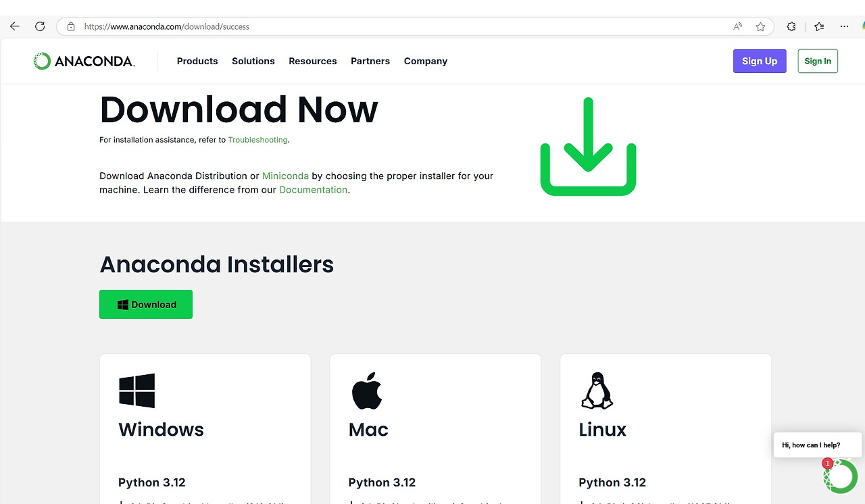
Task: Add this page to favorites star
Action: coord(760,27)
